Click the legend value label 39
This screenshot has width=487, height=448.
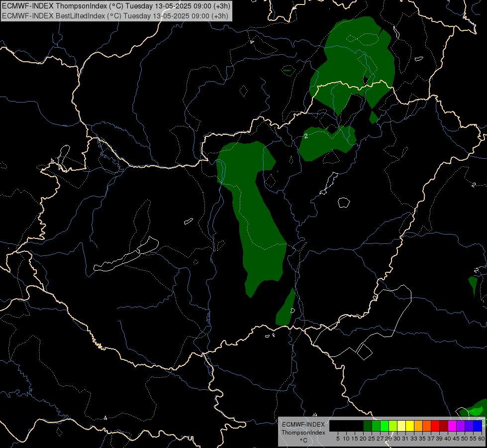[439, 439]
